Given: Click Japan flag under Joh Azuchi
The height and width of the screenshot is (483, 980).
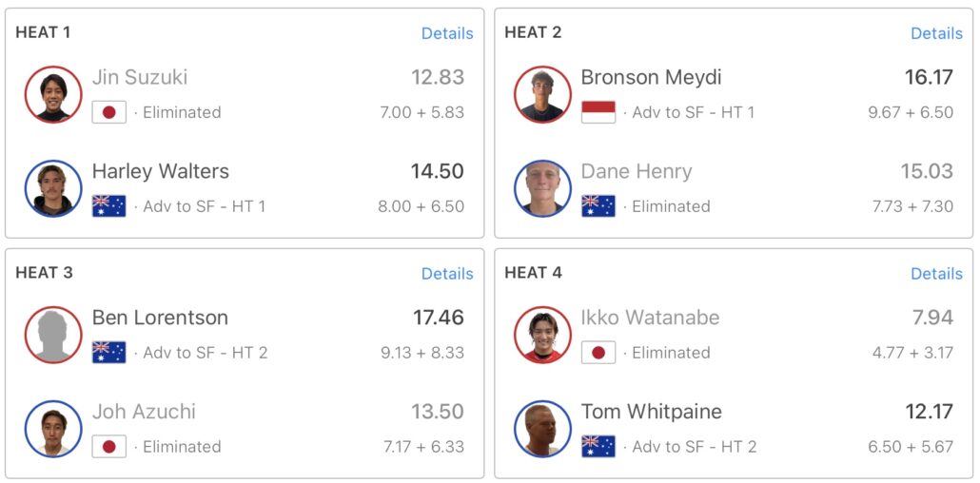Looking at the screenshot, I should pyautogui.click(x=109, y=447).
